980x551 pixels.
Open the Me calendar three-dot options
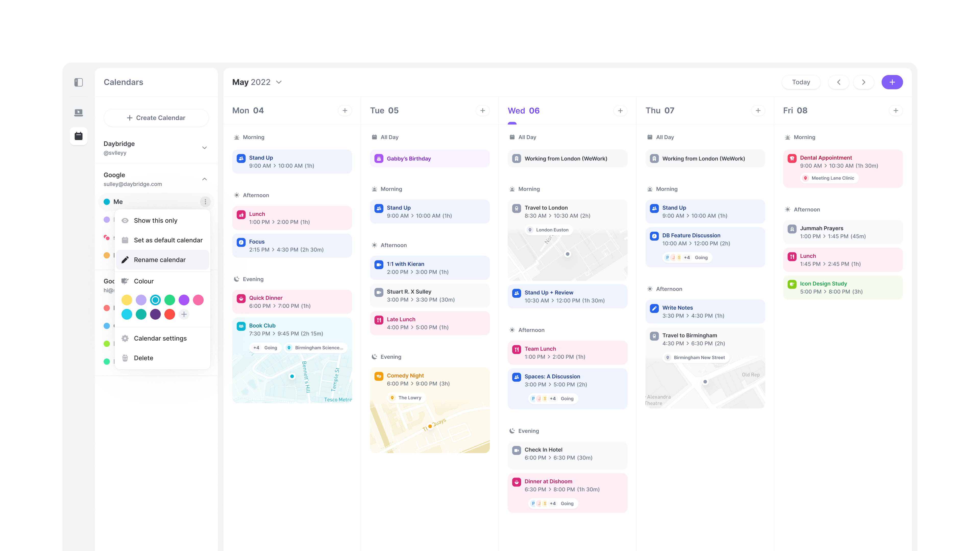click(x=205, y=202)
